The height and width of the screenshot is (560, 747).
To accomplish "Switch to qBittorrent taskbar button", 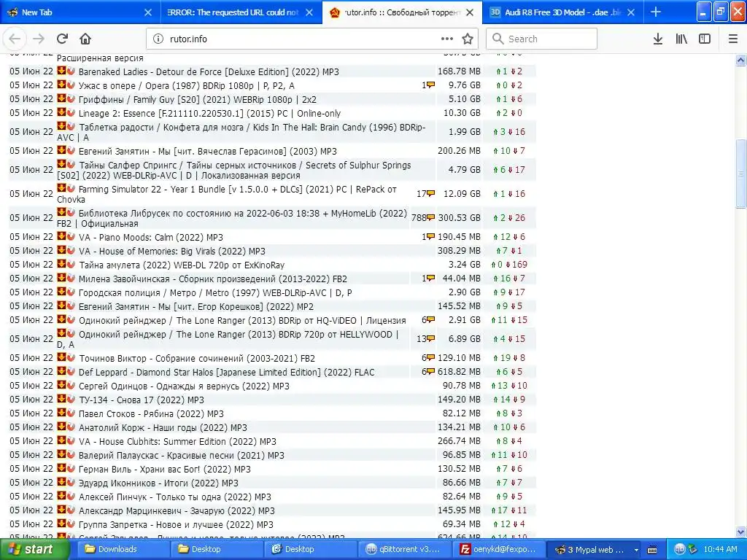I will (x=404, y=549).
